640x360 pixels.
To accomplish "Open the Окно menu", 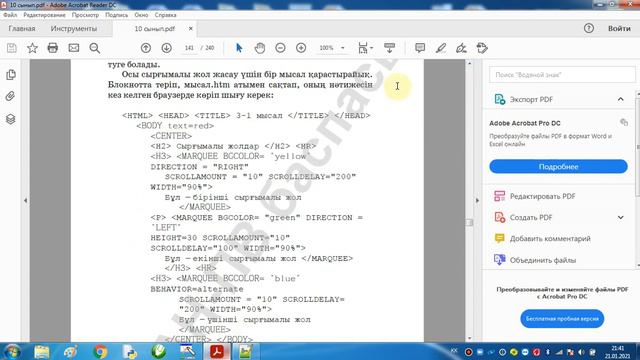I will click(141, 15).
